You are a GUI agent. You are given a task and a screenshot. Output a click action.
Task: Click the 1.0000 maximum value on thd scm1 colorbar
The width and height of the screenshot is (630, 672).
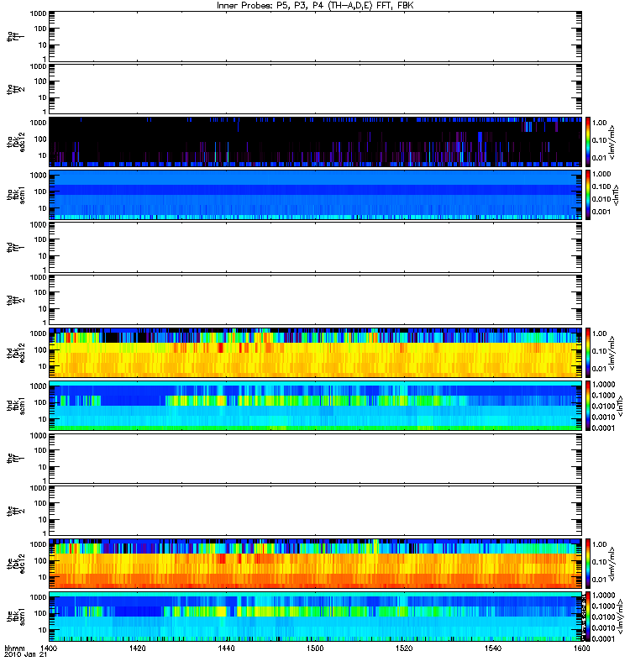[603, 385]
